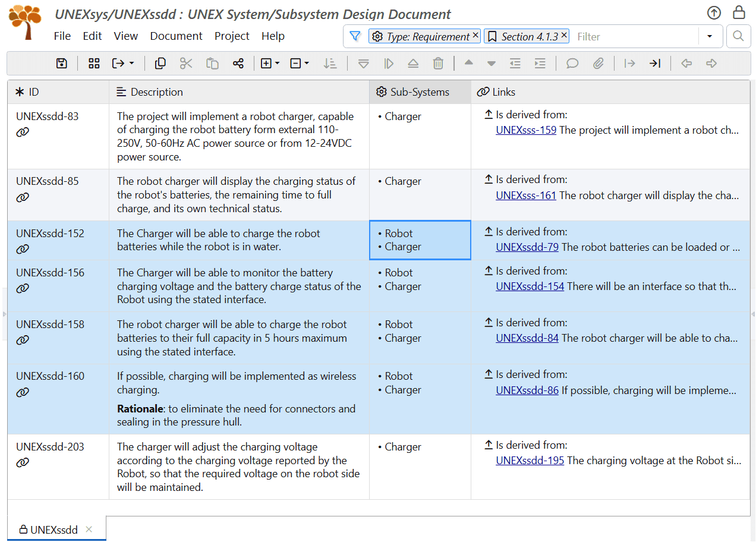Image resolution: width=756 pixels, height=542 pixels.
Task: Copy the selected requirement via toolbar icon
Action: (160, 63)
